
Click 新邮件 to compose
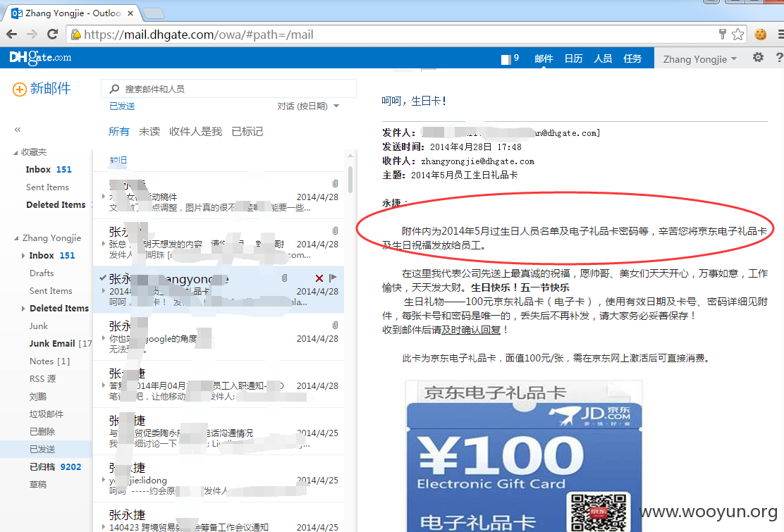click(50, 88)
